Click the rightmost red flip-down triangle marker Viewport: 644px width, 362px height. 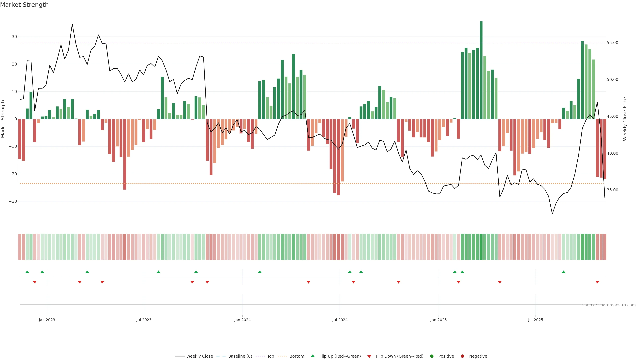coord(597,282)
